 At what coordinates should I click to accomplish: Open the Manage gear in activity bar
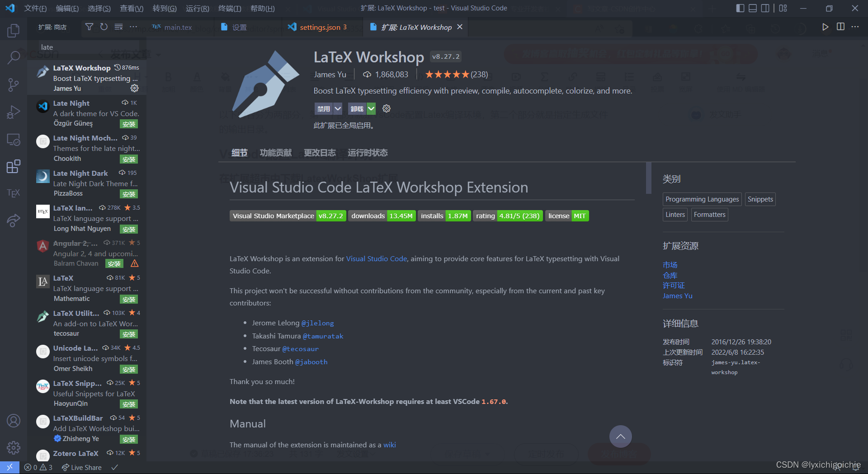[x=14, y=448]
